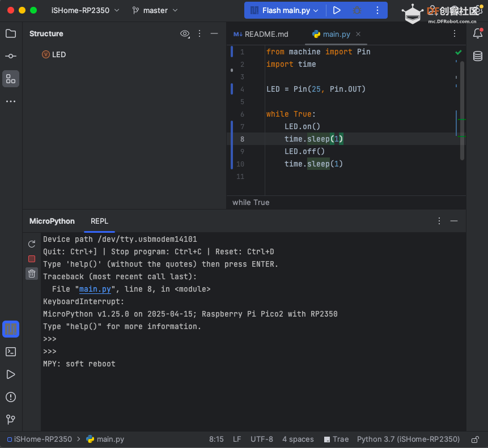Image resolution: width=488 pixels, height=448 pixels.
Task: Hide the MicroPython tool window
Action: point(454,221)
